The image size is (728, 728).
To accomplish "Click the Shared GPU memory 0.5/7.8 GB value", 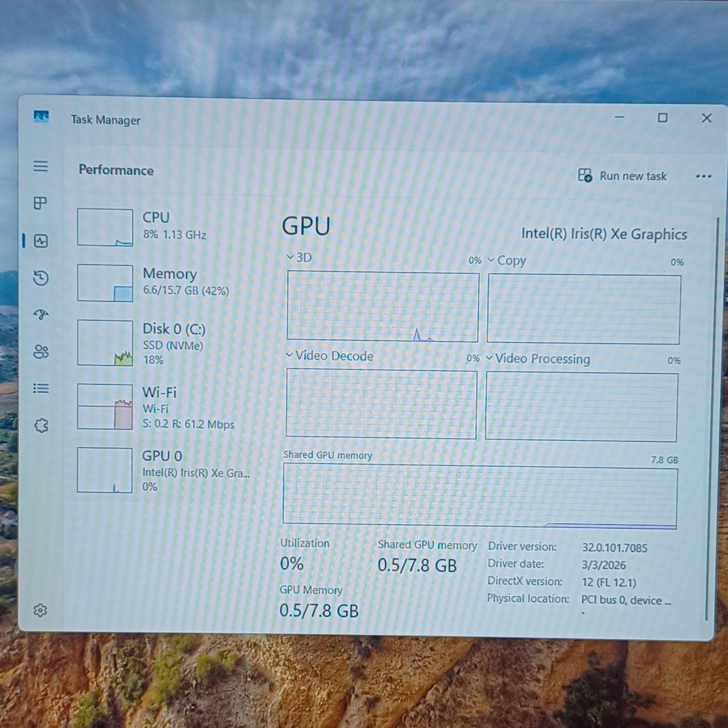I will [x=417, y=565].
